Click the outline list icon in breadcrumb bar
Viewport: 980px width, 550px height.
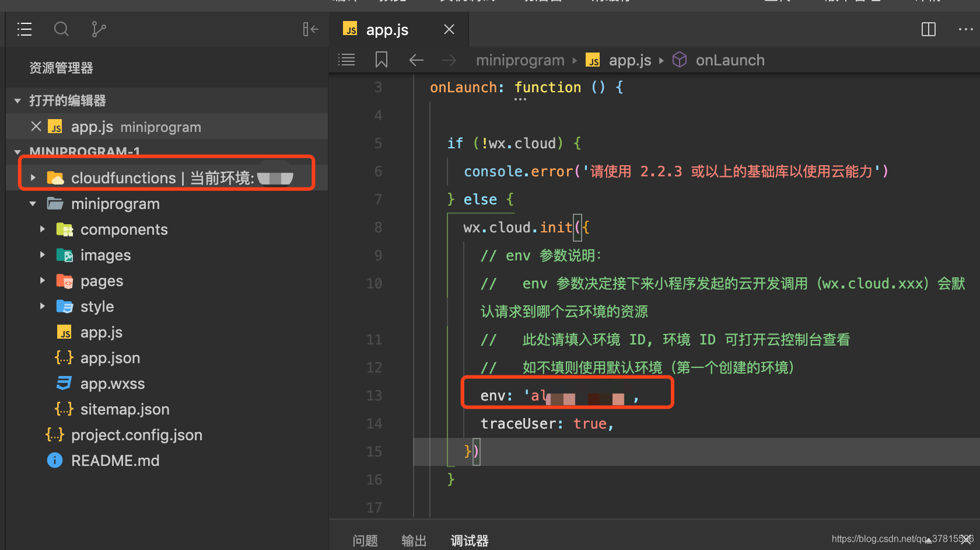click(346, 60)
